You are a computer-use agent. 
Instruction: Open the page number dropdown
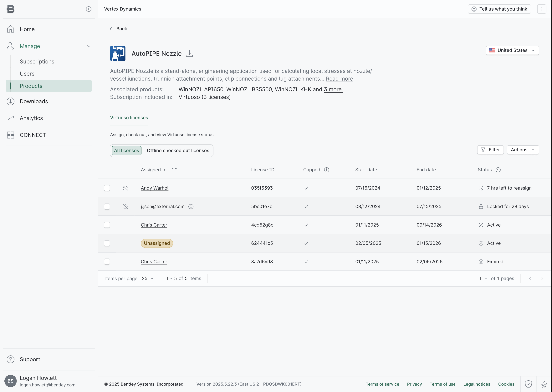[483, 279]
